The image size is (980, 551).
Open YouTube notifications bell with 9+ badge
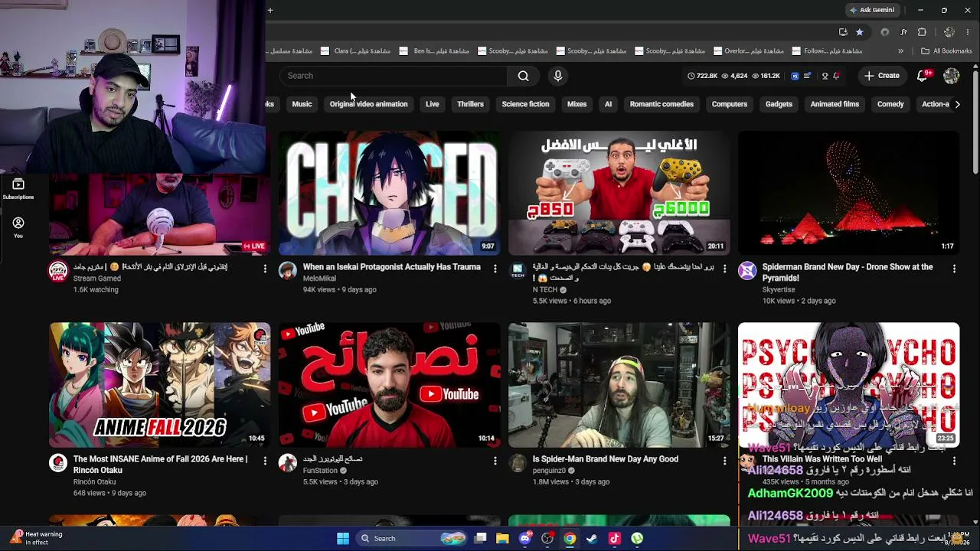point(923,76)
